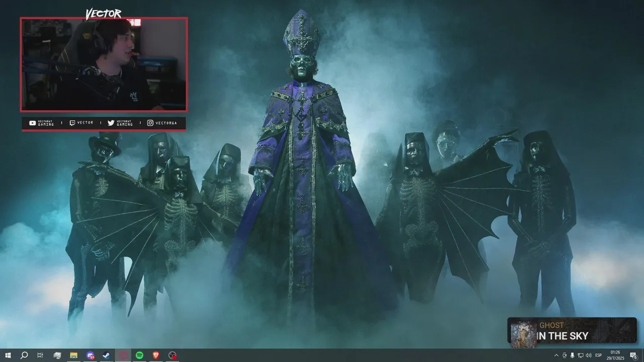
Task: Click the YouTube VECTORAT GAMING label
Action: [x=42, y=123]
